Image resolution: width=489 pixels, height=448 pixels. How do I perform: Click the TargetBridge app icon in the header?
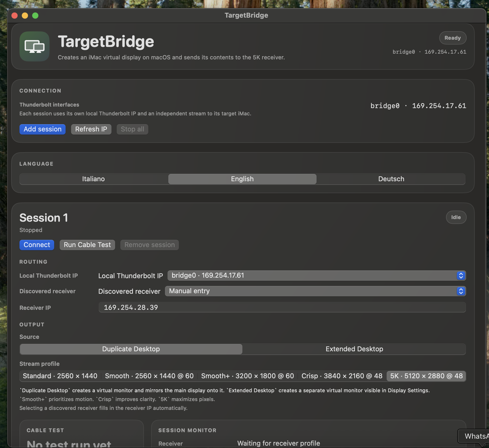34,46
